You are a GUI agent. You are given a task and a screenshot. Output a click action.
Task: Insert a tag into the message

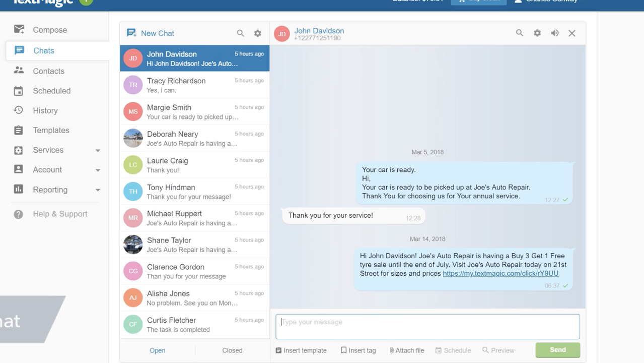pyautogui.click(x=358, y=350)
